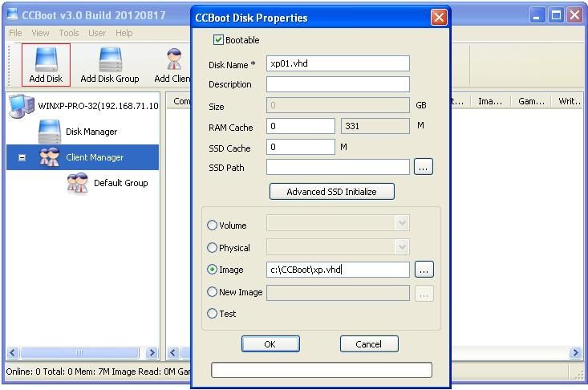Image resolution: width=588 pixels, height=390 pixels.
Task: Open the User menu
Action: pyautogui.click(x=97, y=33)
